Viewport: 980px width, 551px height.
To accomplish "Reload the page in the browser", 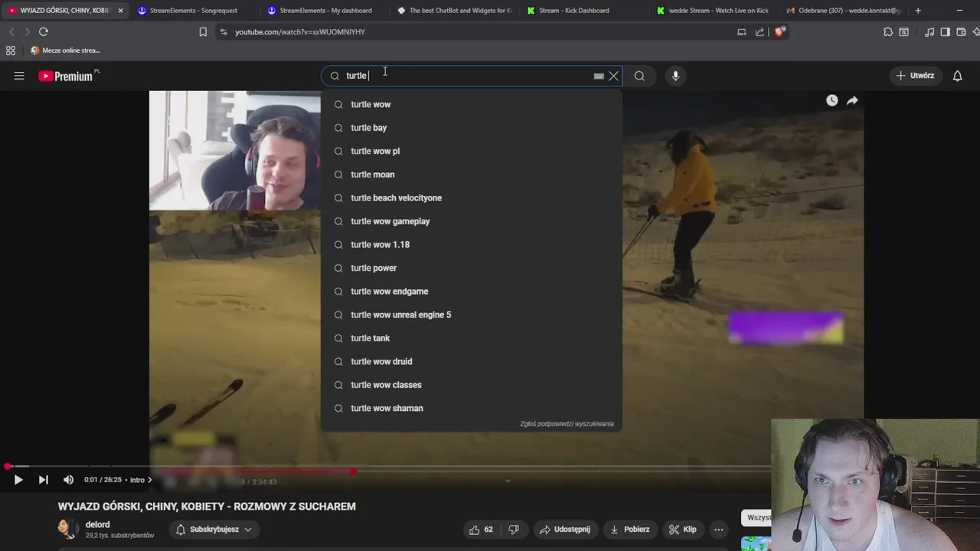I will pos(44,31).
